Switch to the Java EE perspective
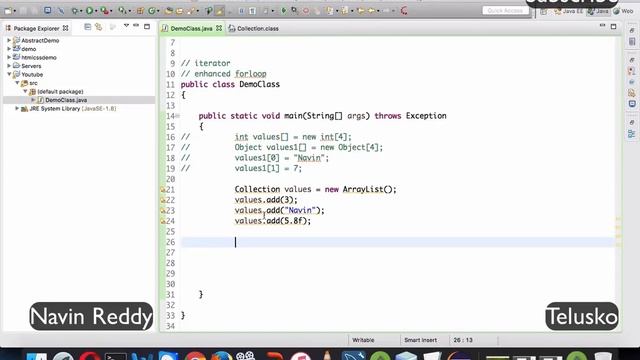640x360 pixels. [568, 11]
